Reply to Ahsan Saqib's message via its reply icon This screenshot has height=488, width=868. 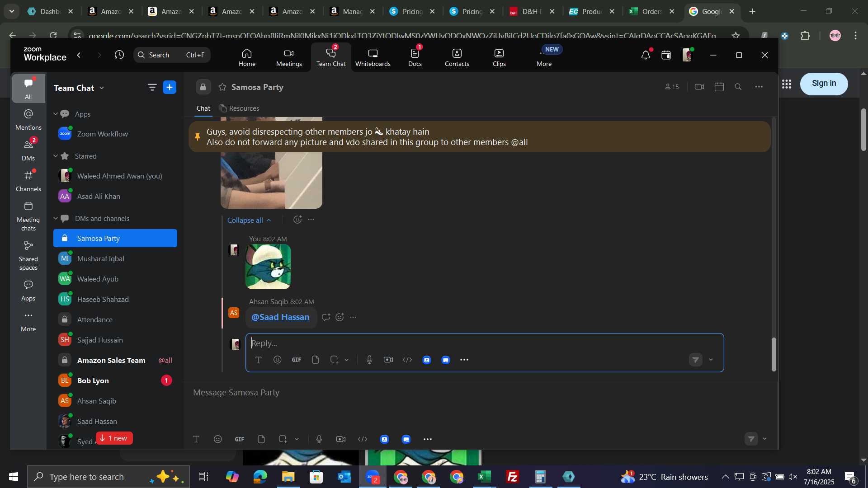[326, 317]
